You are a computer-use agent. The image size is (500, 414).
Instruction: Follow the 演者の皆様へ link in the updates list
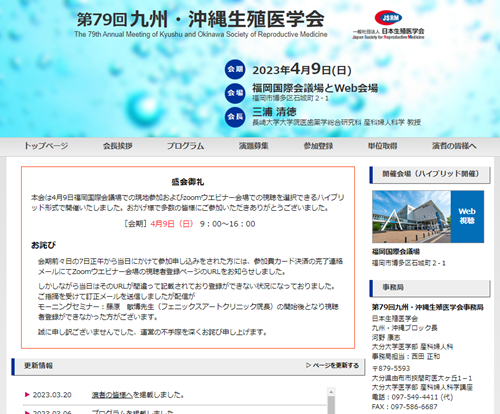[112, 395]
